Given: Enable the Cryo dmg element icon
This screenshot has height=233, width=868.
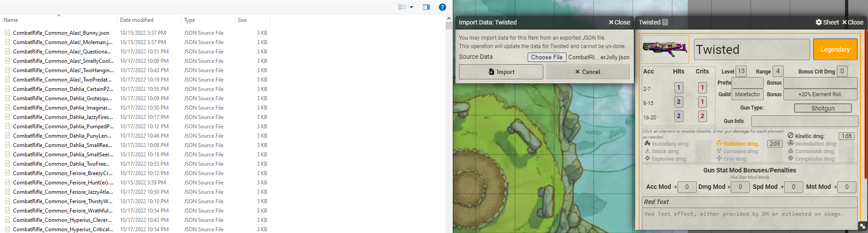Looking at the screenshot, I should (719, 158).
